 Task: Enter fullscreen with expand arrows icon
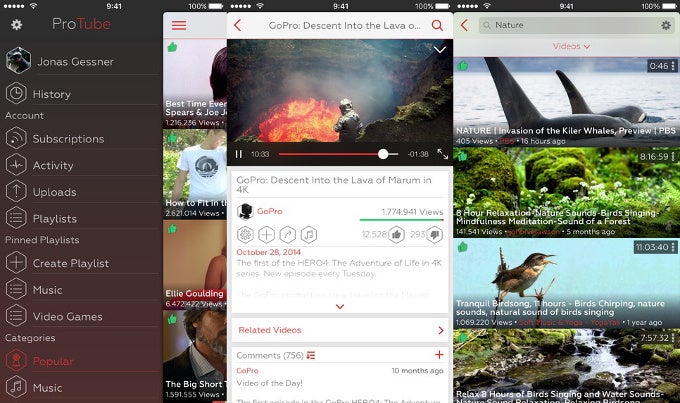click(x=443, y=154)
